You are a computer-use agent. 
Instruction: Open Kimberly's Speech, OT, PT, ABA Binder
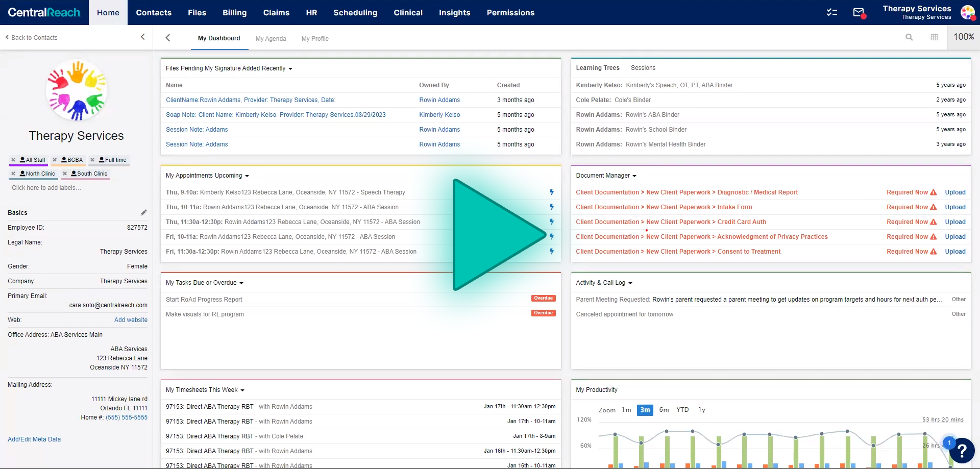coord(679,85)
